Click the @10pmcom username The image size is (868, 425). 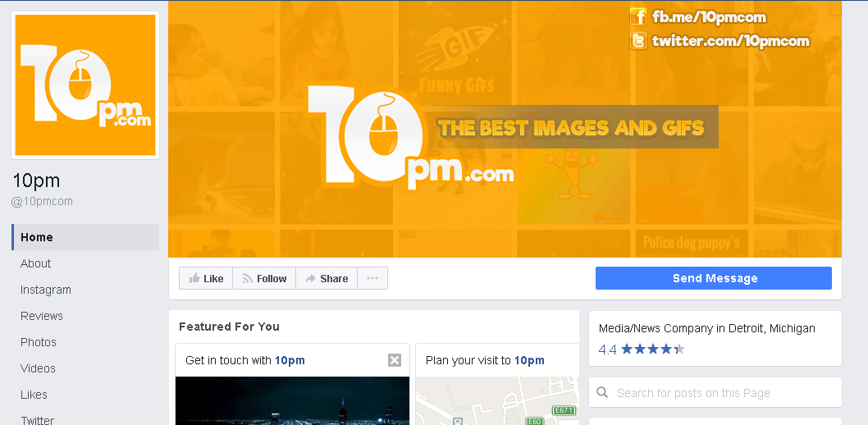click(x=42, y=202)
